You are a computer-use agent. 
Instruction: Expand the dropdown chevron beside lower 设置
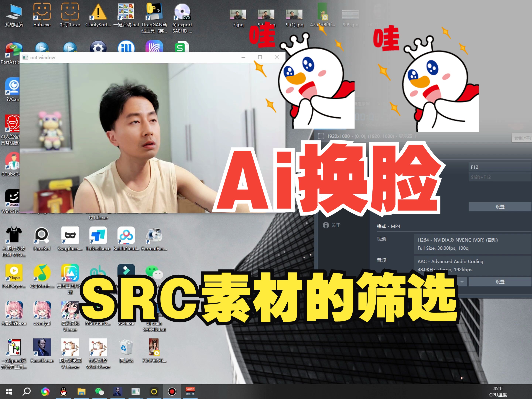pyautogui.click(x=462, y=282)
